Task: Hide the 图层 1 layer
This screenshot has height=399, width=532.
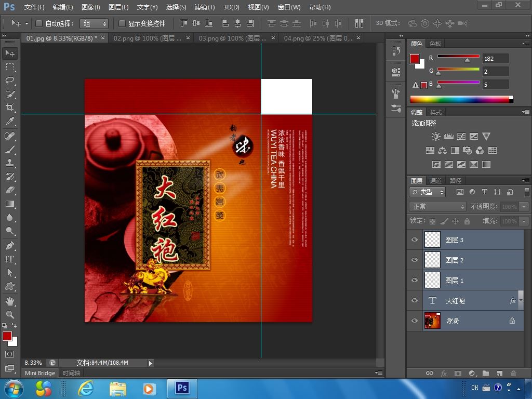Action: [415, 280]
